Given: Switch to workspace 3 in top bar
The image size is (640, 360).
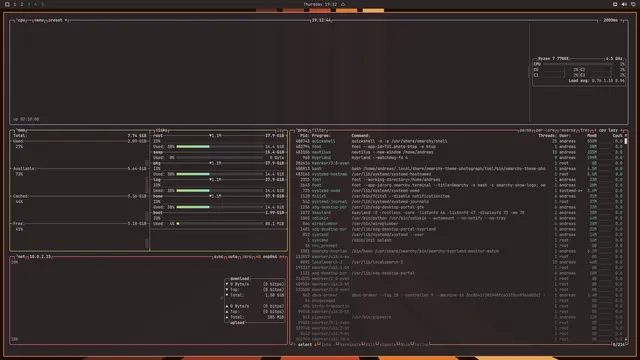Looking at the screenshot, I should [x=29, y=4].
